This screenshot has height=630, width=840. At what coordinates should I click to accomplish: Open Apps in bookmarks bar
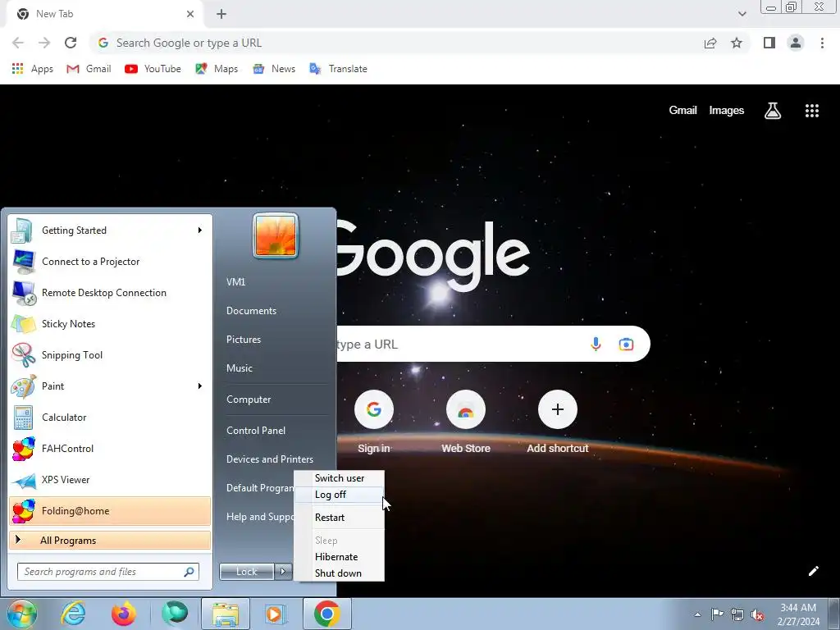coord(32,69)
